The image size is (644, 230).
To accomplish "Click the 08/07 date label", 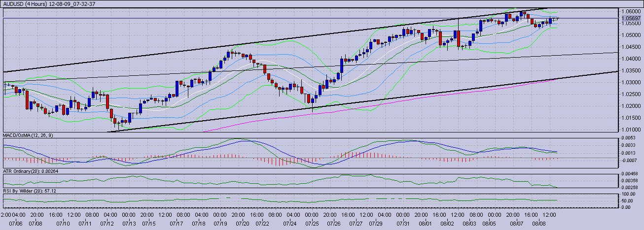I will pos(516,224).
